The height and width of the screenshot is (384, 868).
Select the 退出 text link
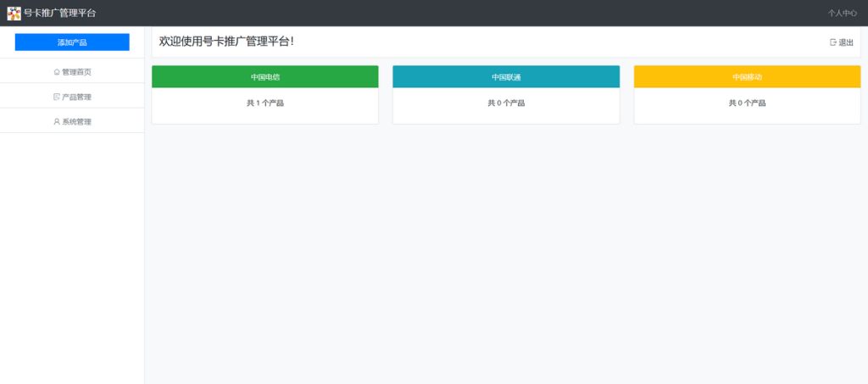pos(846,42)
